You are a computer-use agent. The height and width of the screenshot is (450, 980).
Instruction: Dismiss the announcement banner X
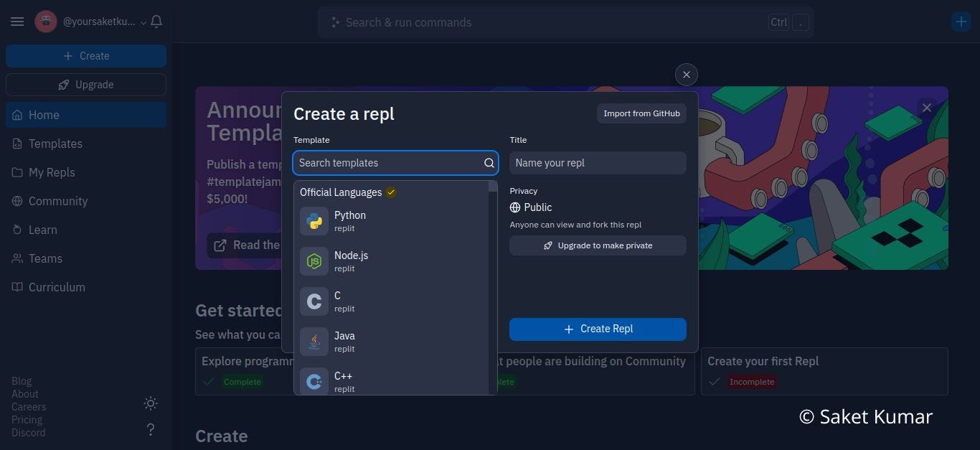click(x=927, y=108)
